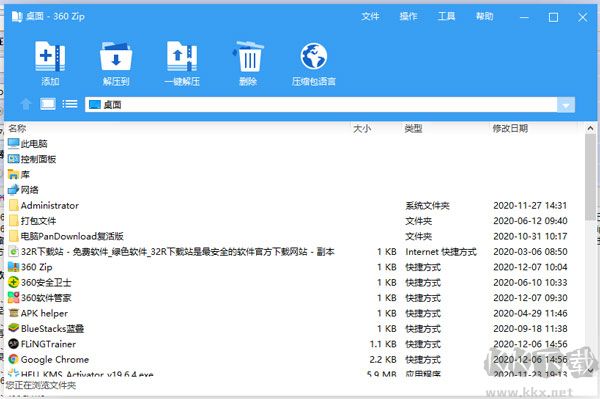Image resolution: width=600 pixels, height=399 pixels.
Task: Select the 此电脑 computer icon
Action: (x=13, y=143)
